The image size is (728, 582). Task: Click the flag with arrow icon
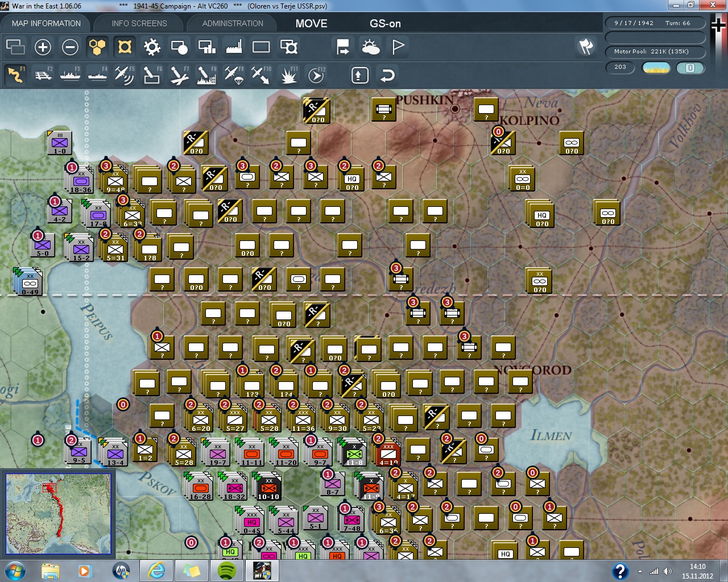(343, 47)
